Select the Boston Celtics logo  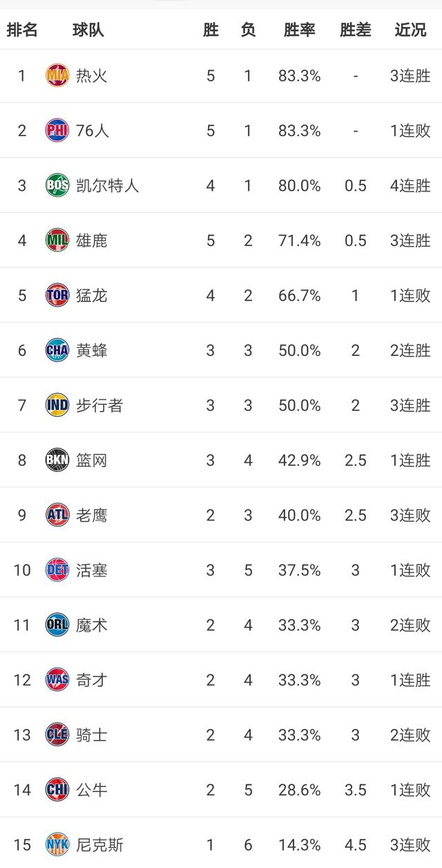point(57,185)
